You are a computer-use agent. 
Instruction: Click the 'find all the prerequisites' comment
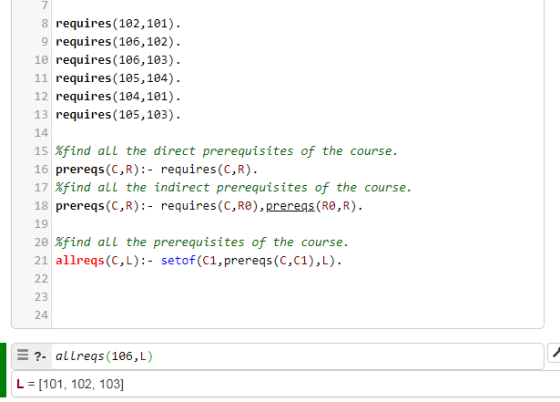[202, 242]
